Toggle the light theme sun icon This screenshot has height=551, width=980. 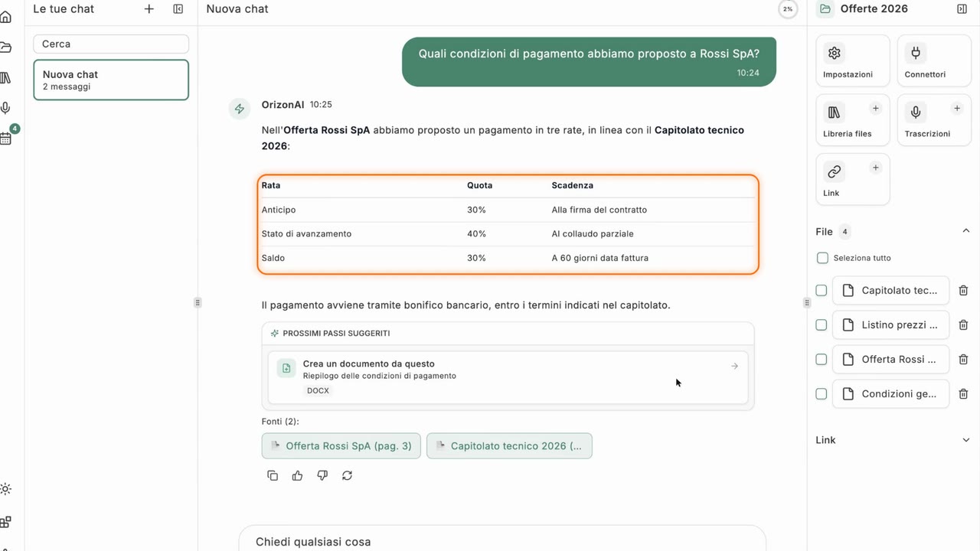point(6,489)
